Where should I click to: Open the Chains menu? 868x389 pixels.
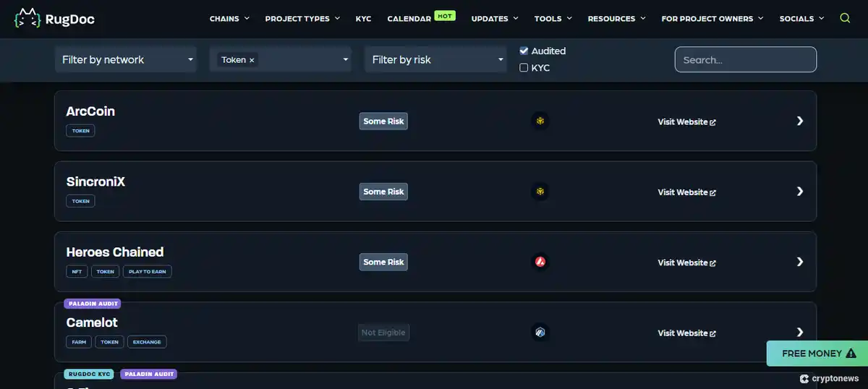pos(229,18)
